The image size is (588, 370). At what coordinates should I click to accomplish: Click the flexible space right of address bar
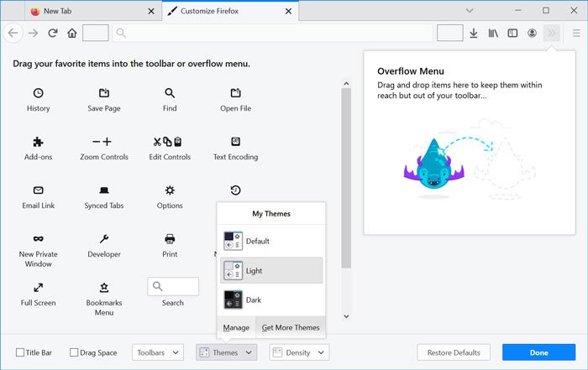coord(449,34)
